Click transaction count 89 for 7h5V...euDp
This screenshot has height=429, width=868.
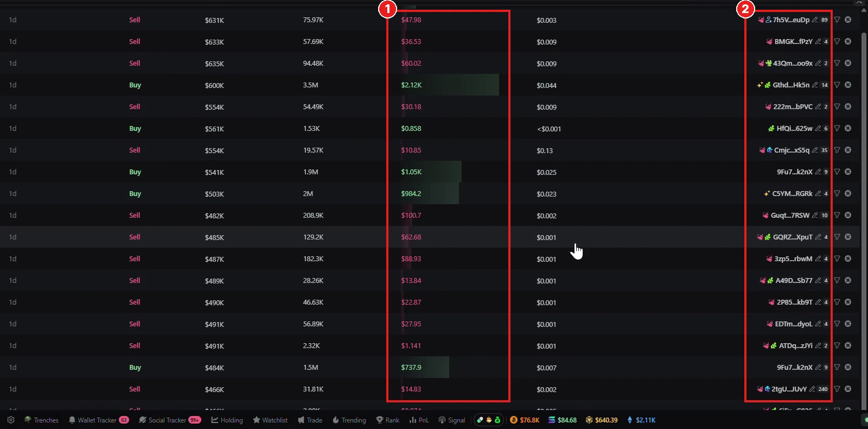pos(825,20)
